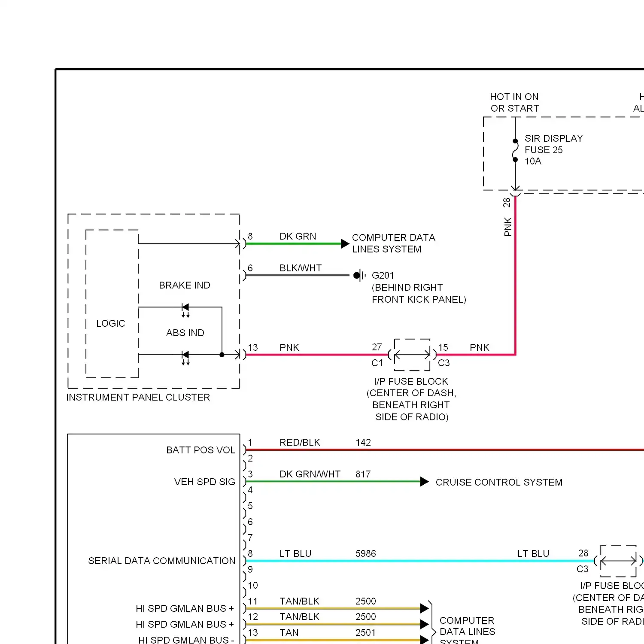
Task: Click circuit number "142"
Action: tap(363, 443)
